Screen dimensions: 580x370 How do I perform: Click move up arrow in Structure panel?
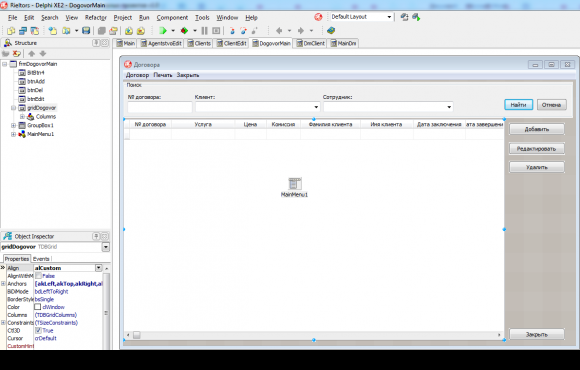(32, 54)
